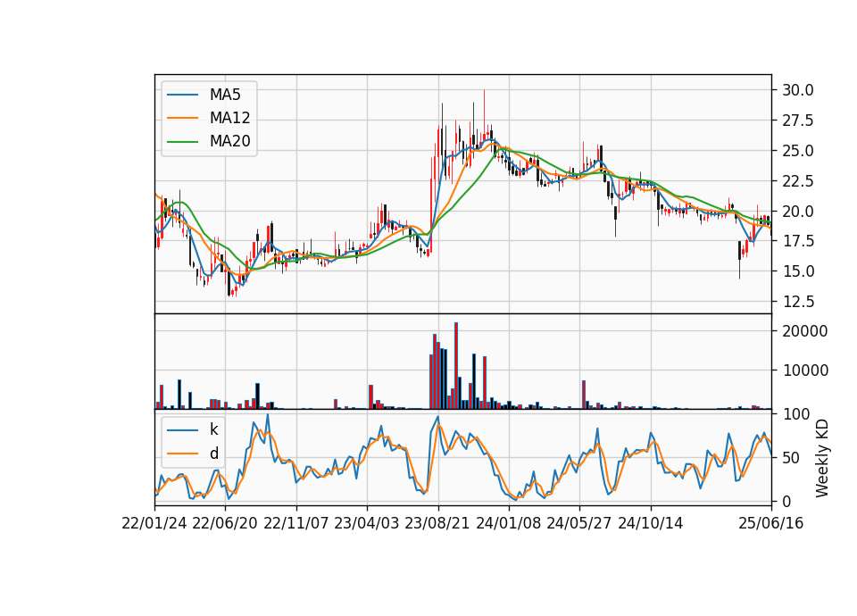The height and width of the screenshot is (616, 857).
Task: Click the 23/04/03 date label
Action: click(367, 524)
